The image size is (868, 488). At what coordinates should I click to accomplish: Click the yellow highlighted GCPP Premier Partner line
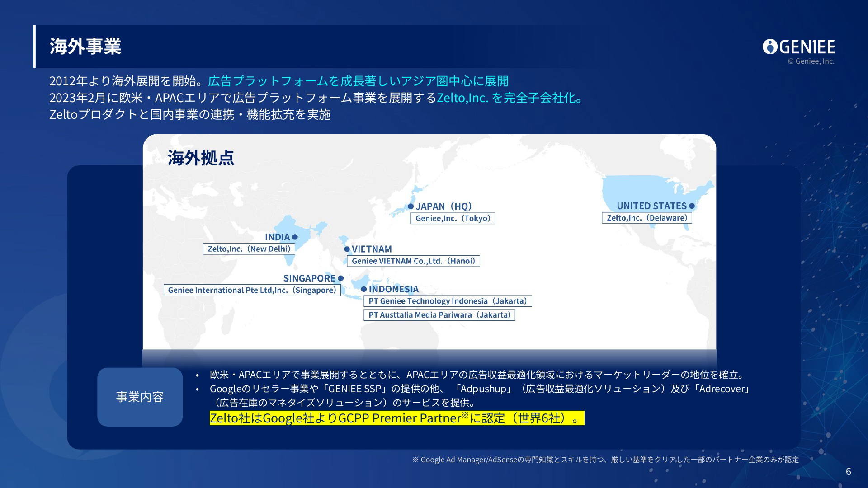(397, 418)
